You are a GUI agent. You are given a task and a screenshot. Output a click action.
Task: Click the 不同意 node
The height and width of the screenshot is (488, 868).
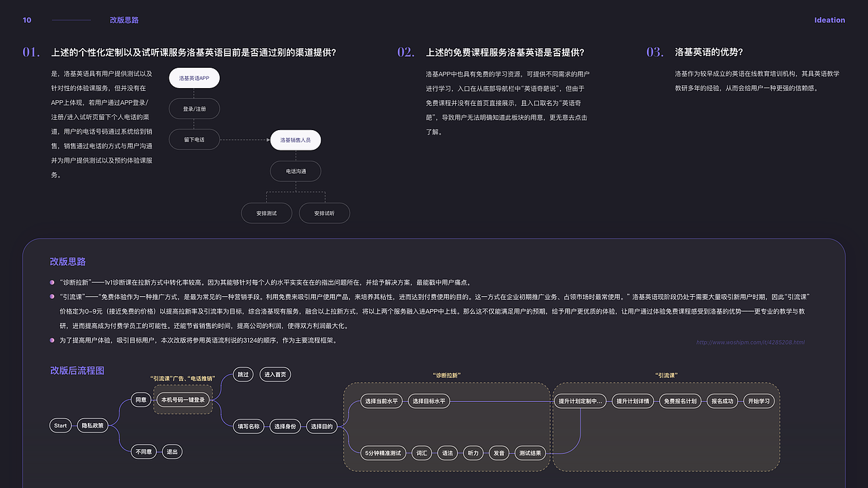pos(143,451)
